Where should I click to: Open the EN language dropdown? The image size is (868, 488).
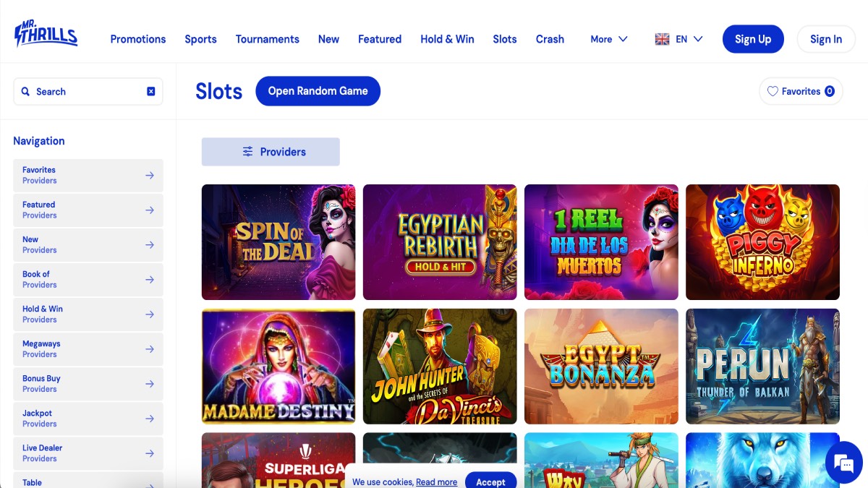(x=689, y=39)
